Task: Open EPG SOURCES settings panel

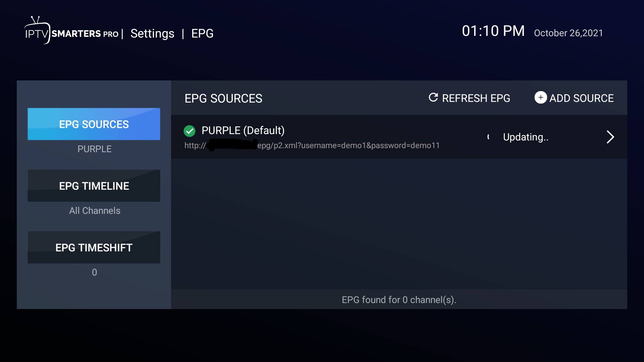Action: click(x=94, y=124)
